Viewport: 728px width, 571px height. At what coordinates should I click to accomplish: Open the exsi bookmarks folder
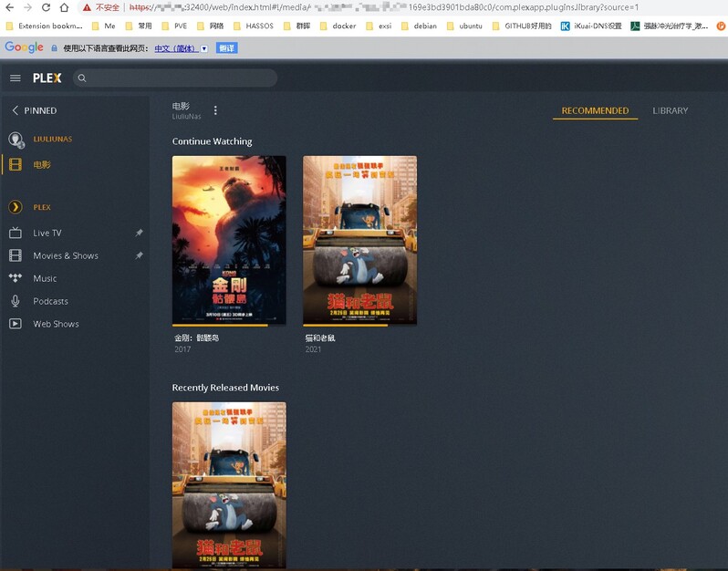click(379, 26)
